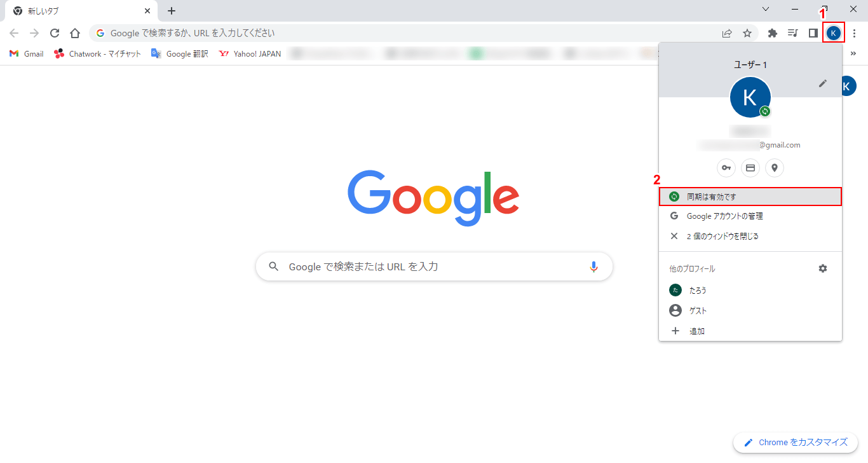Image resolution: width=868 pixels, height=463 pixels.
Task: Select 同期は有効です menu entry
Action: [x=750, y=197]
